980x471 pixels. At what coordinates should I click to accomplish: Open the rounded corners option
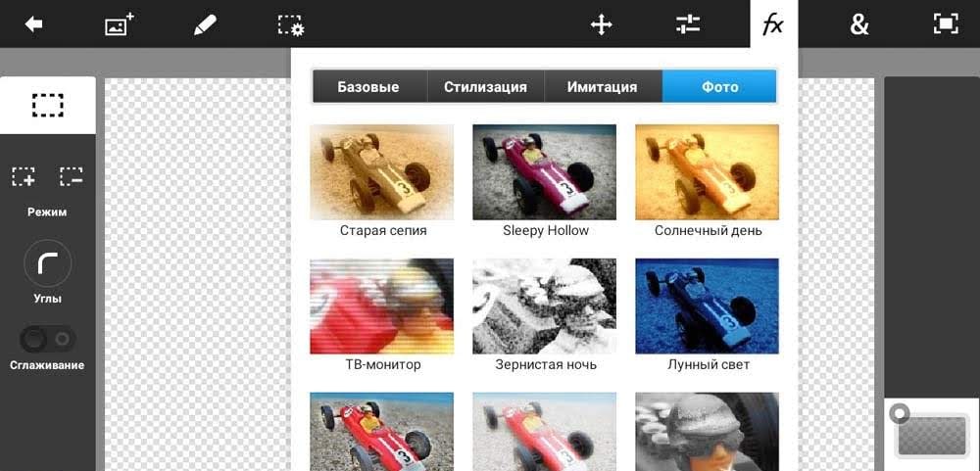(47, 263)
